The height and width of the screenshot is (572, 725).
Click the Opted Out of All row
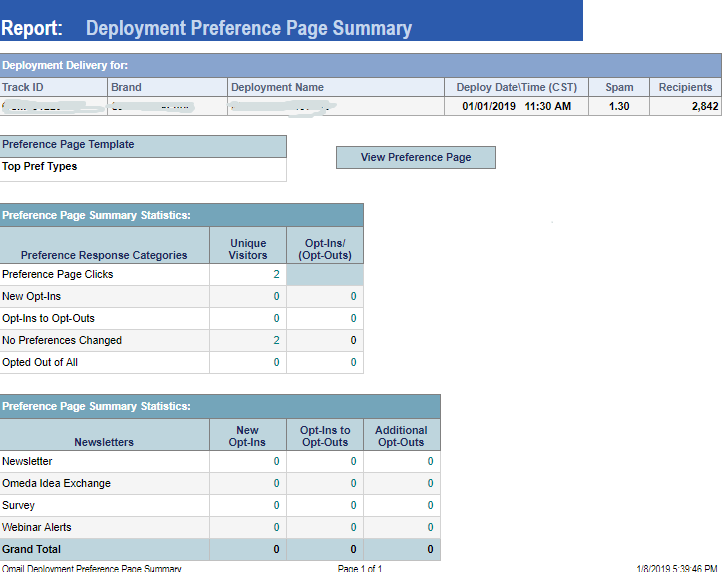pos(40,362)
